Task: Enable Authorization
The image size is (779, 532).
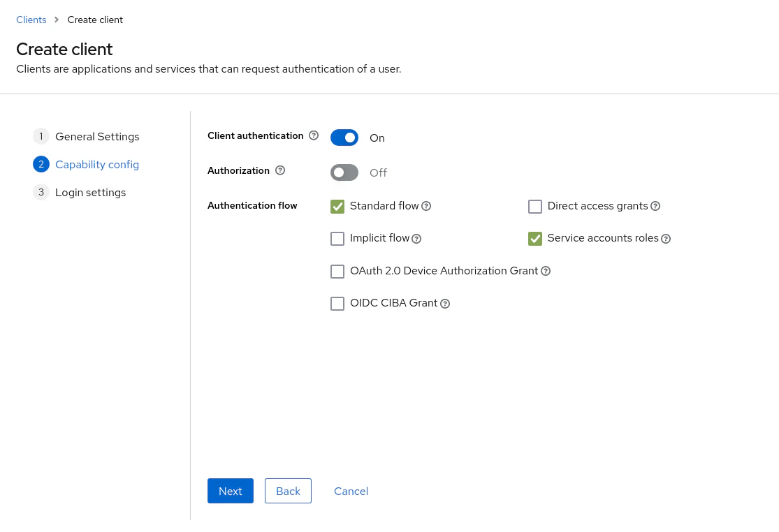Action: [344, 172]
